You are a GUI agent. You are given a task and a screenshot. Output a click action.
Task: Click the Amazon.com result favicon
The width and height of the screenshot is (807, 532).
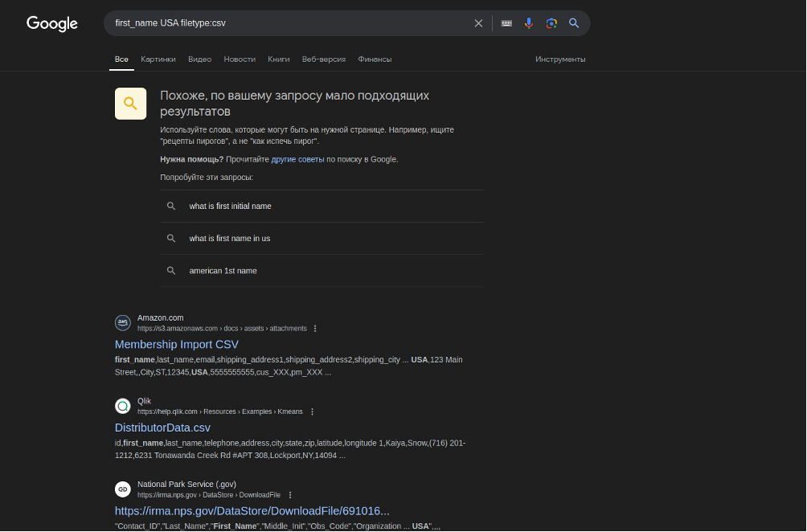click(x=123, y=323)
